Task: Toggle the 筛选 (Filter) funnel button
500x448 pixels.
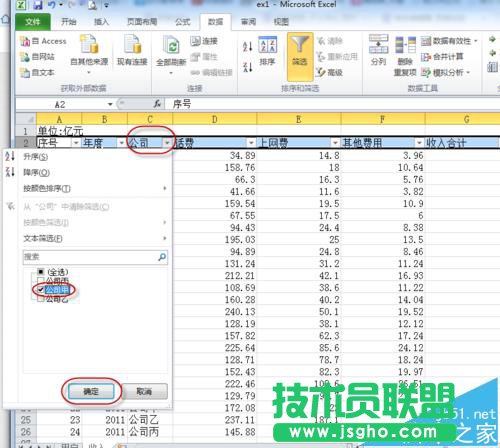Action: 300,56
